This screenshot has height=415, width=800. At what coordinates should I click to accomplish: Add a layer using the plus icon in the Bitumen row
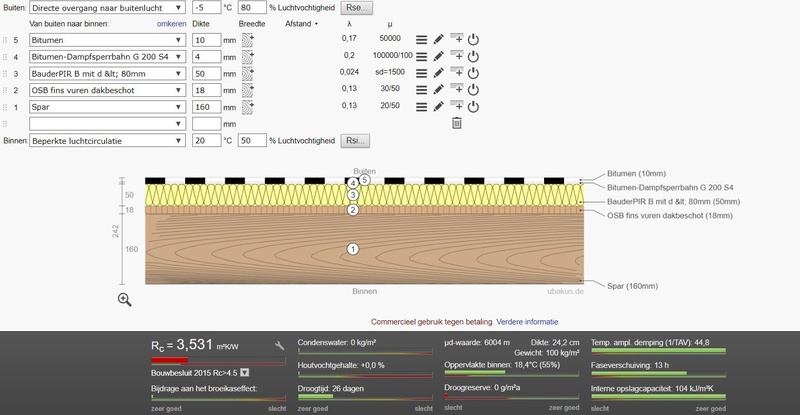tap(457, 39)
